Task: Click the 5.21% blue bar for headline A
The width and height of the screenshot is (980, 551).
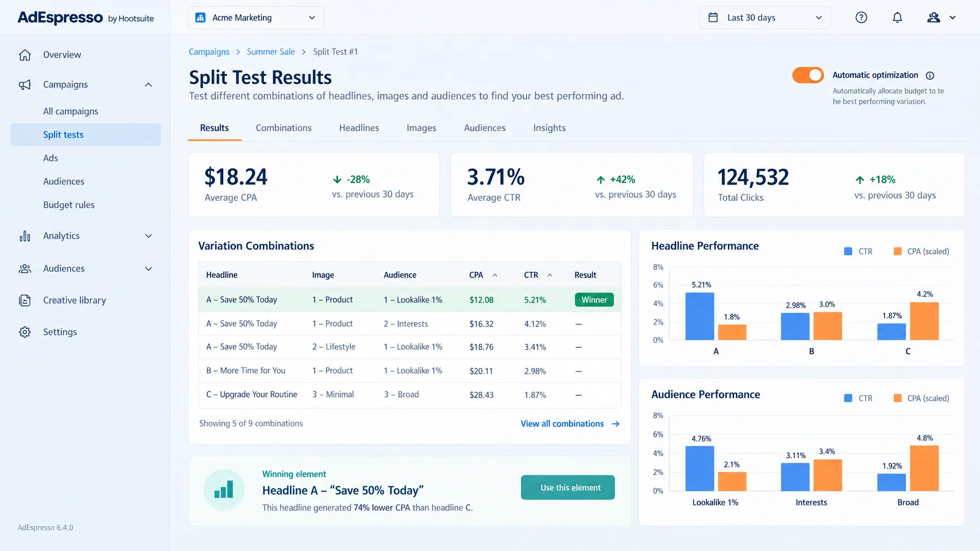Action: (x=700, y=316)
